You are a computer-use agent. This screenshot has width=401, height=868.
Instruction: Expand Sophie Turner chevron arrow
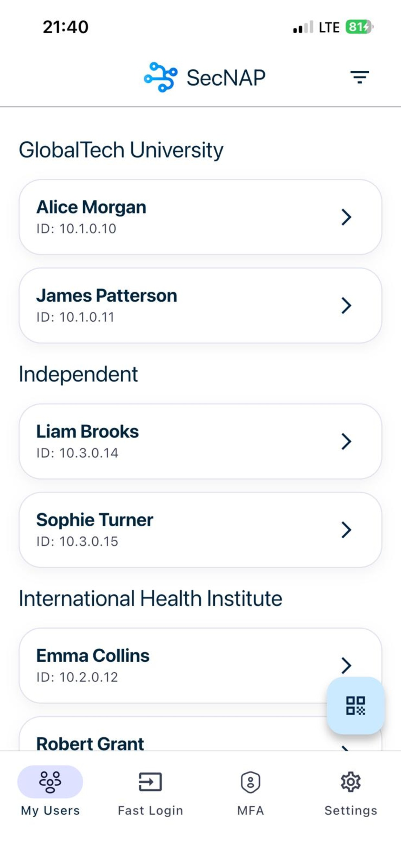click(346, 530)
